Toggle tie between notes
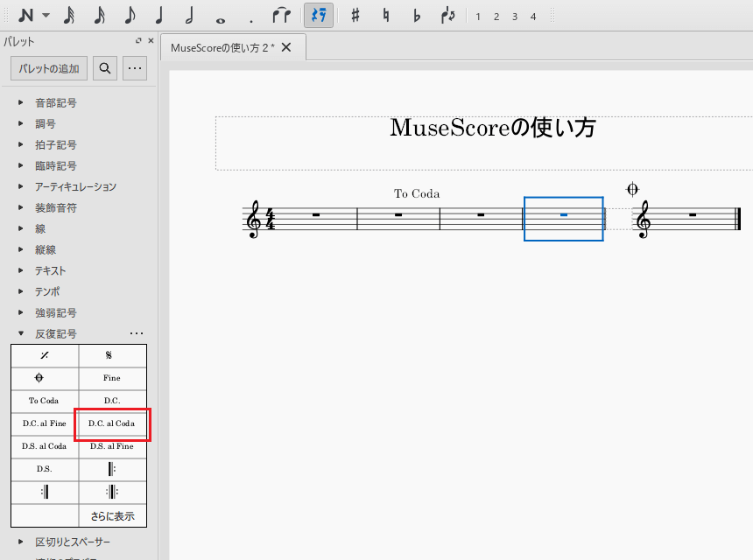 coord(281,16)
